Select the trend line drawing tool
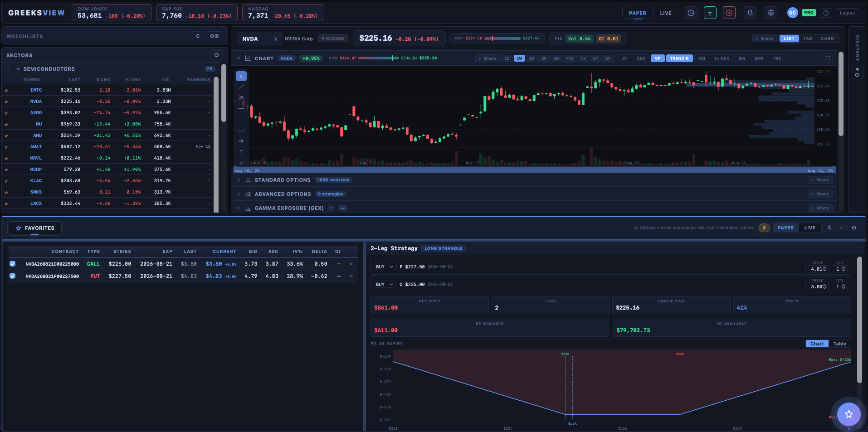 click(x=241, y=87)
